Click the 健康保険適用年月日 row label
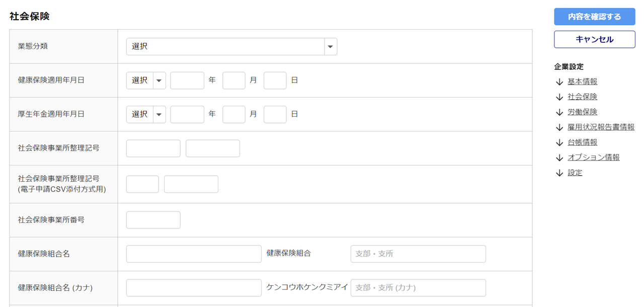The width and height of the screenshot is (644, 307). (x=51, y=80)
